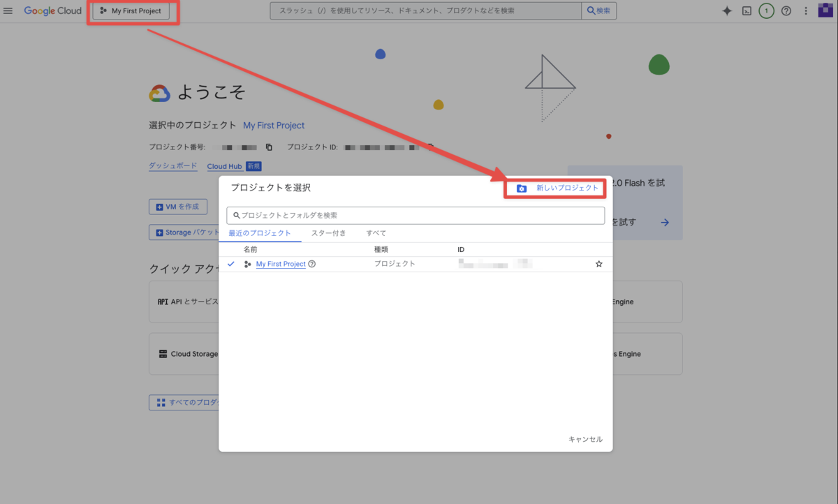The image size is (838, 504).
Task: Open the API とサービス card
Action: [x=184, y=302]
